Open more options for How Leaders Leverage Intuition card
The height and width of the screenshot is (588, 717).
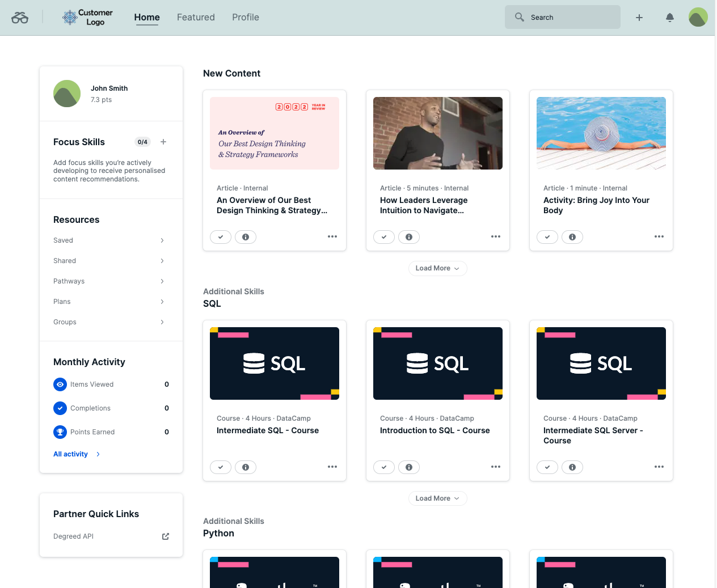(x=496, y=236)
